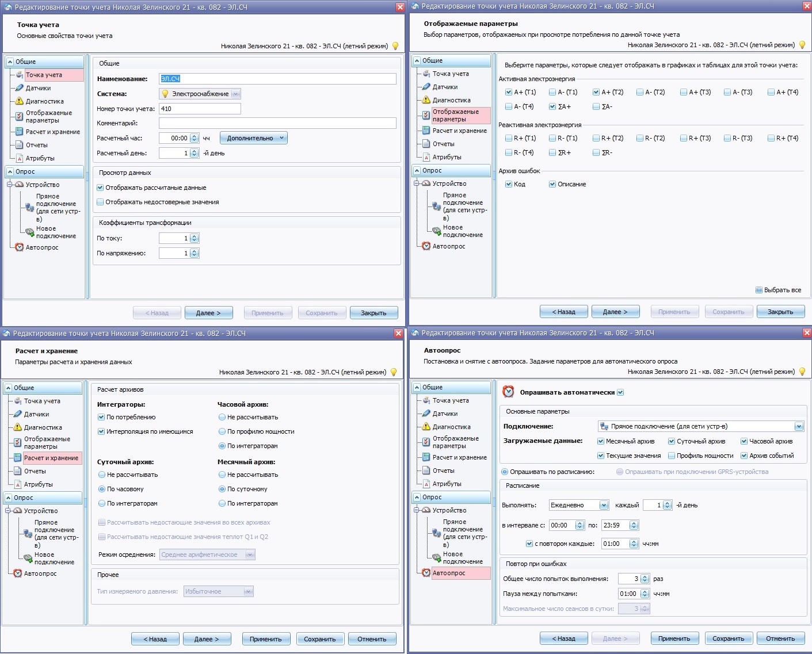Open the Система Электроснабжение dropdown
The width and height of the screenshot is (812, 654).
(x=236, y=94)
